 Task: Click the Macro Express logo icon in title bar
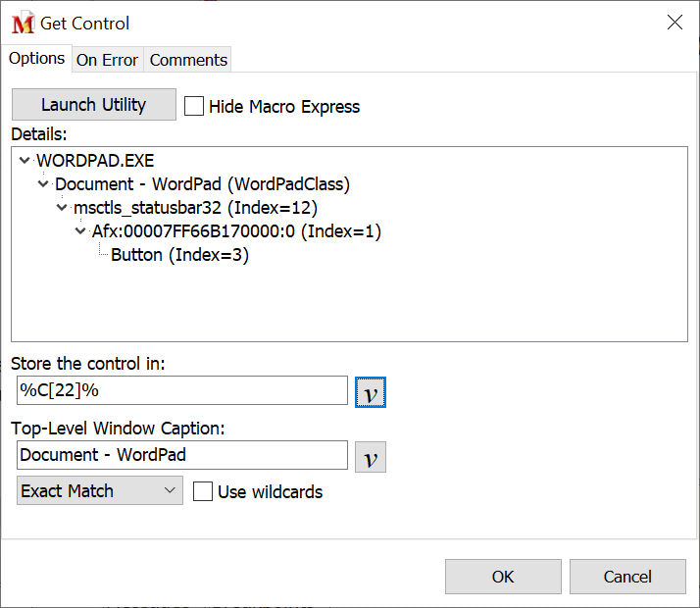click(23, 23)
